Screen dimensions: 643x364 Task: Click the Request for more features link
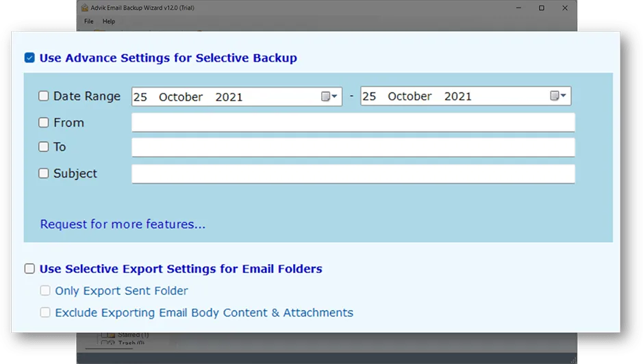(x=123, y=224)
